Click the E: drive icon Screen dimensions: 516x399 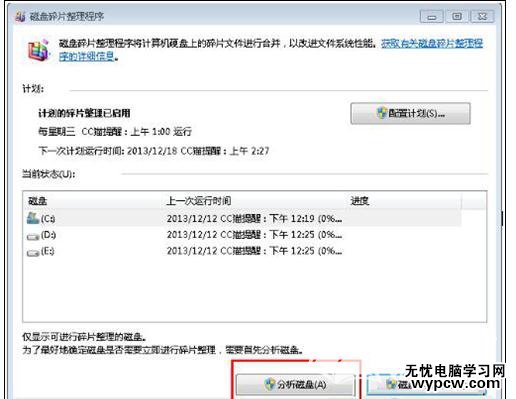click(33, 252)
